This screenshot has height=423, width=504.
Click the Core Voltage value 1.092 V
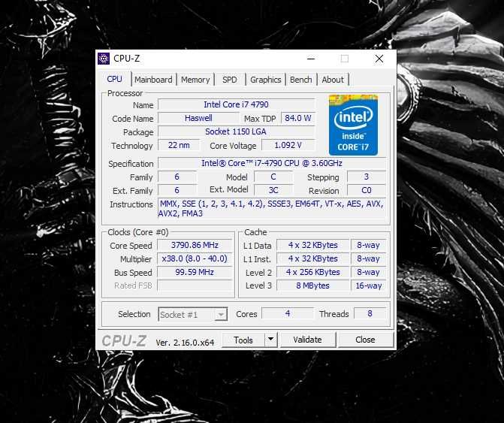click(x=288, y=145)
